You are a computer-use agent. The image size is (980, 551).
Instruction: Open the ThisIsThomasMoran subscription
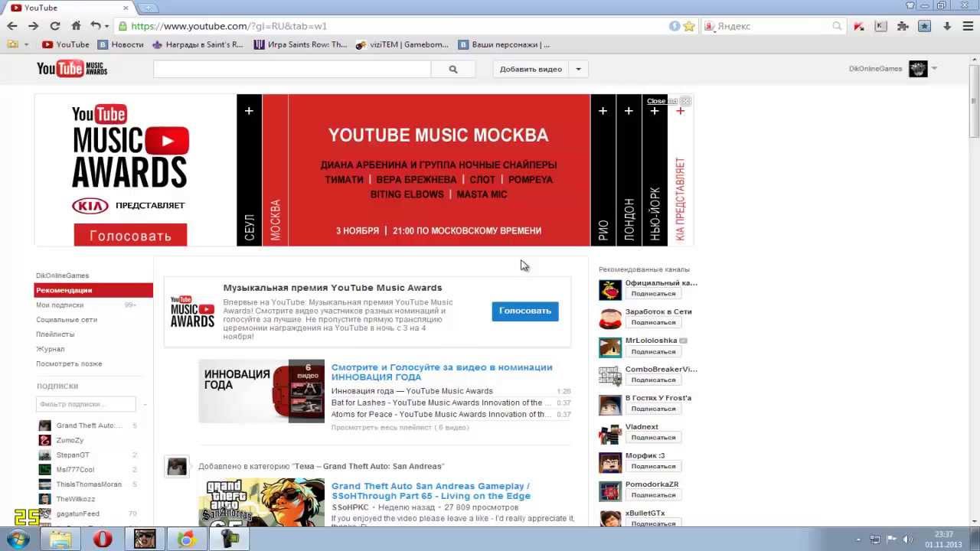(89, 484)
